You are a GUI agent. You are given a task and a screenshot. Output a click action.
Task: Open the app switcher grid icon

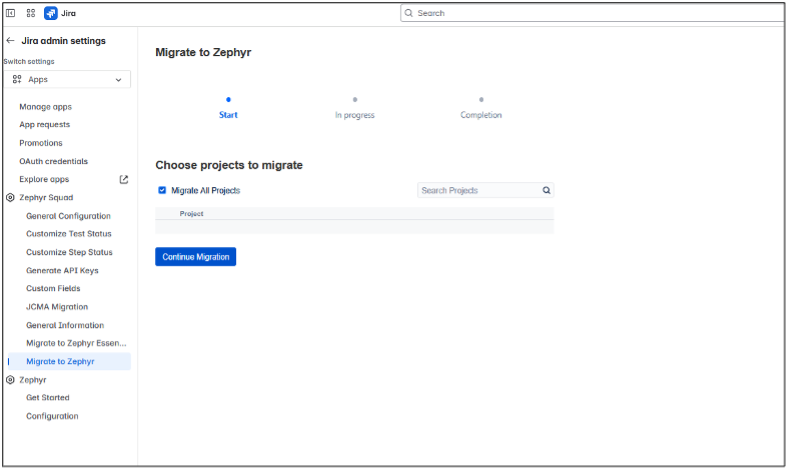click(31, 13)
